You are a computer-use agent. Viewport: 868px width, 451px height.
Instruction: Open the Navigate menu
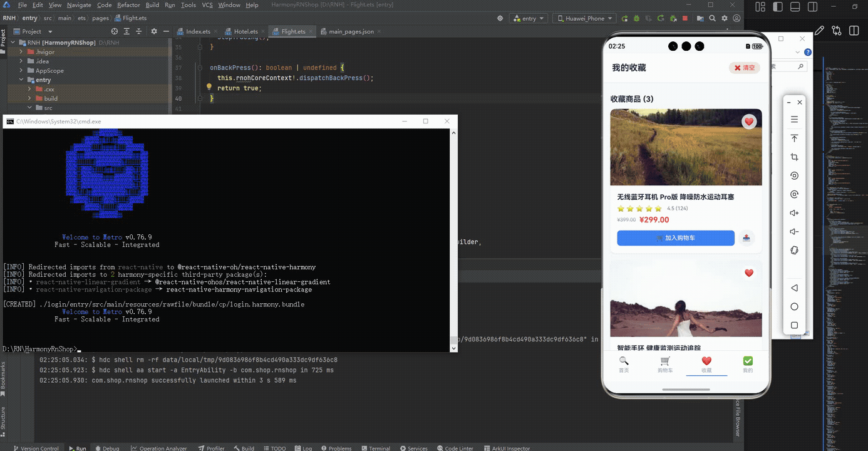click(x=79, y=5)
